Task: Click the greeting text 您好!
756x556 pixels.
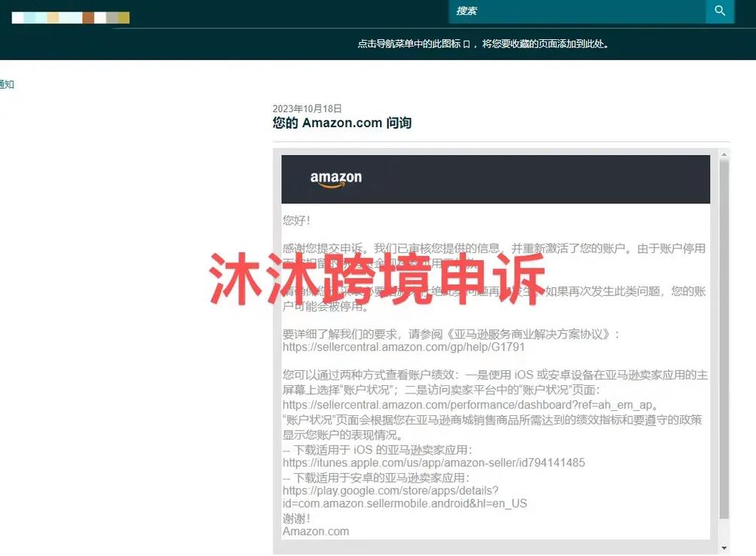Action: pyautogui.click(x=296, y=221)
